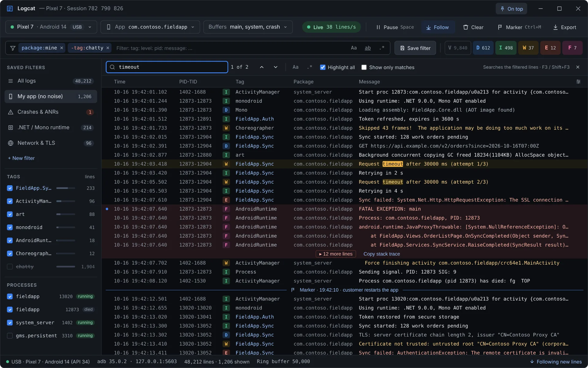Remove the package:mine filter chip
This screenshot has height=368, width=588.
[62, 48]
